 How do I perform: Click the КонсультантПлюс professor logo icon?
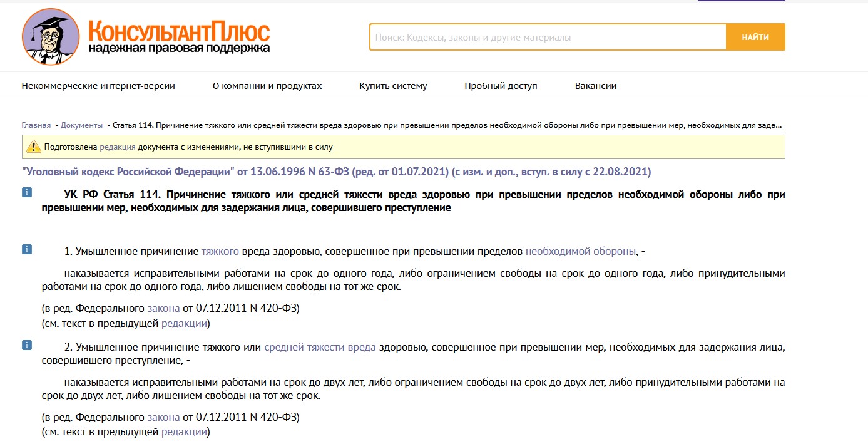pos(51,37)
